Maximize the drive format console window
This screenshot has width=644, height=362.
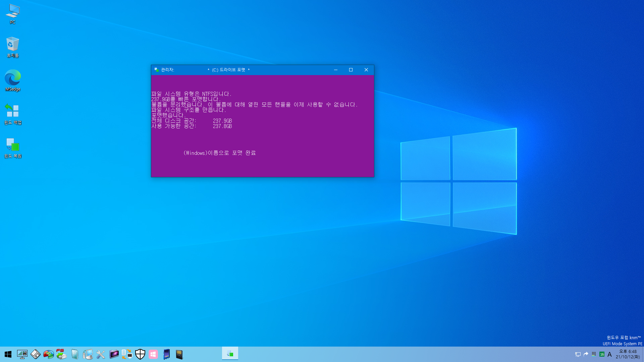point(351,70)
